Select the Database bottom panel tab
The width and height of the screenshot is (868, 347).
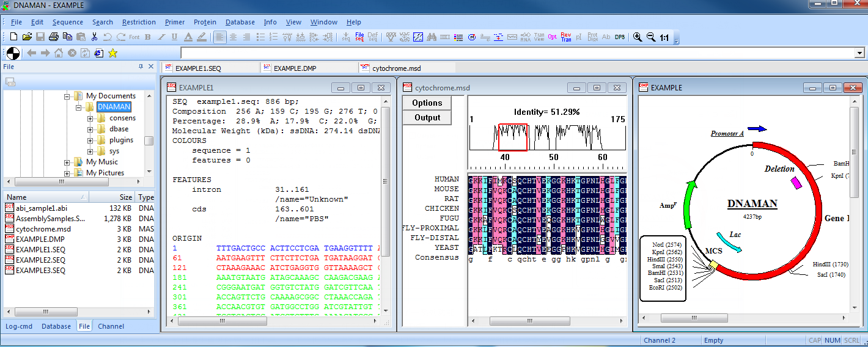coord(56,326)
